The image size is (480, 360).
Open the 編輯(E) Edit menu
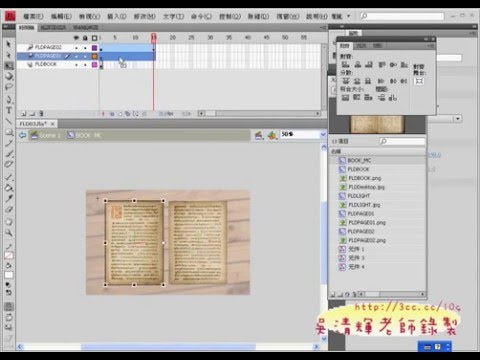pyautogui.click(x=61, y=16)
